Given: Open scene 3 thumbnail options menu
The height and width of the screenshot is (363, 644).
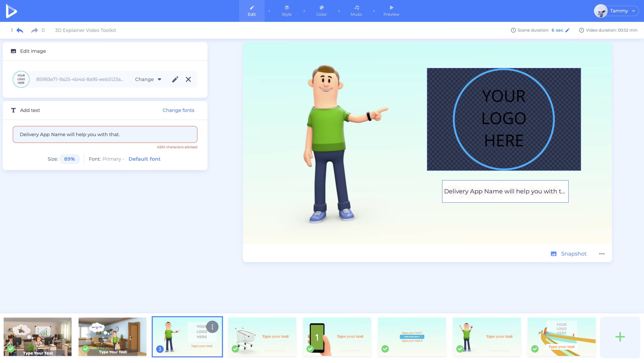Looking at the screenshot, I should [212, 327].
